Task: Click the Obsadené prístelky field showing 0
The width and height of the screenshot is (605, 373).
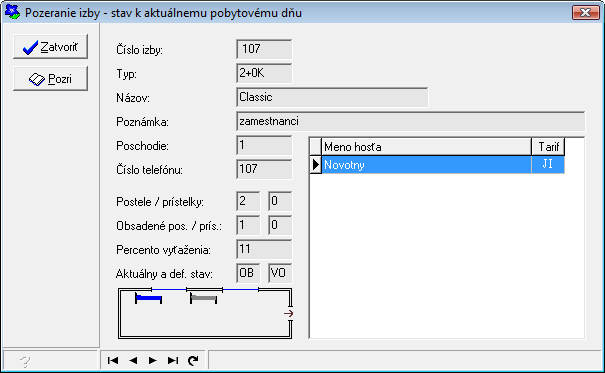Action: click(280, 225)
